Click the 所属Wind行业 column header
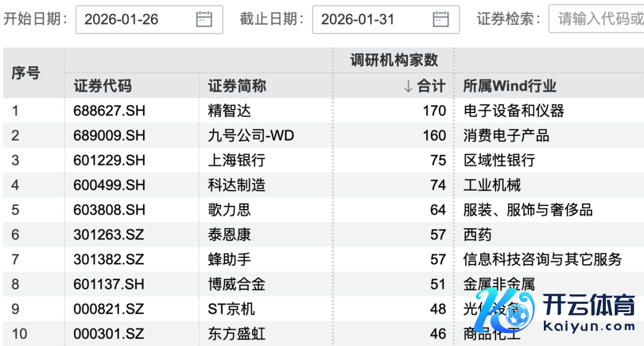644x346 pixels. point(510,86)
